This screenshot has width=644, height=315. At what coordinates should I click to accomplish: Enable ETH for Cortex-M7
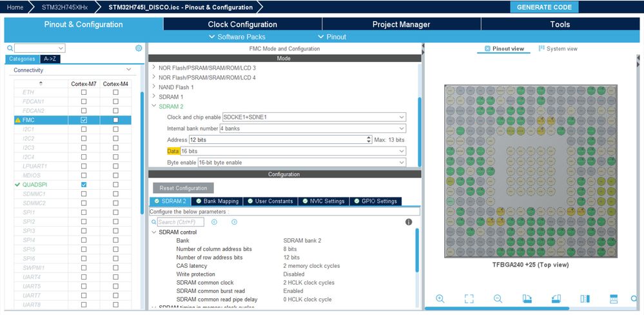click(x=84, y=92)
